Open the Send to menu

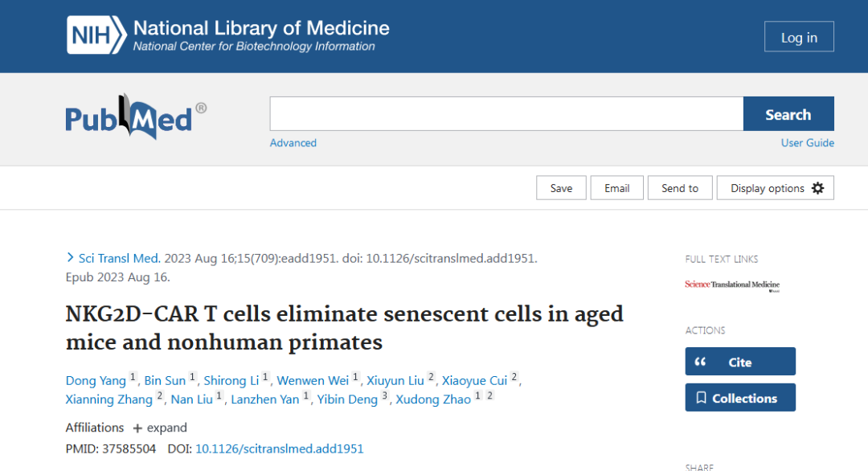coord(680,188)
